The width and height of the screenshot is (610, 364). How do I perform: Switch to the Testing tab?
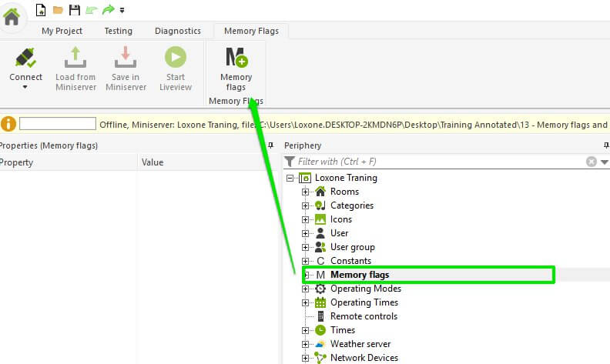118,31
